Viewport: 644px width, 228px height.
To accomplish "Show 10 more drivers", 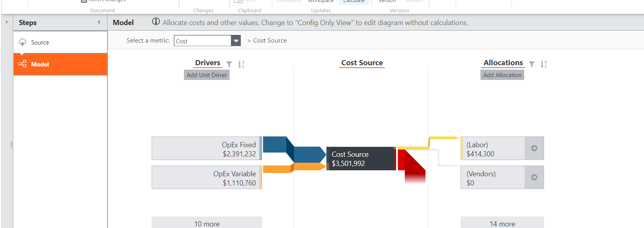I will 207,224.
